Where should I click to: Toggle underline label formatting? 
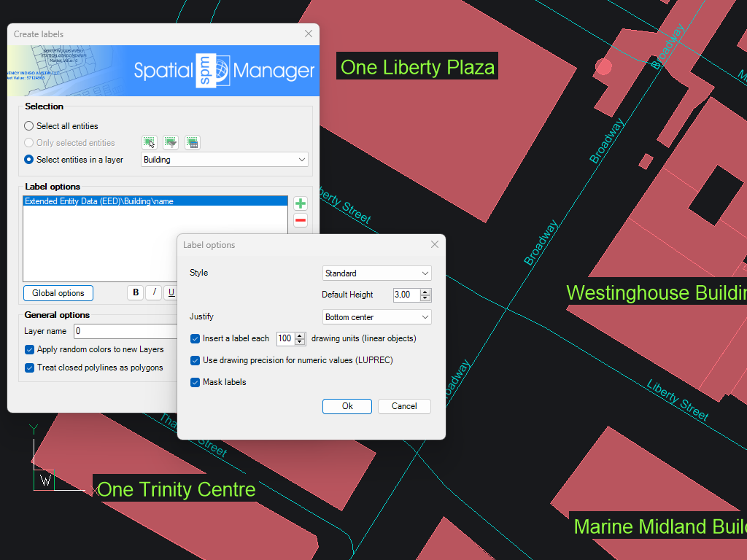(171, 292)
